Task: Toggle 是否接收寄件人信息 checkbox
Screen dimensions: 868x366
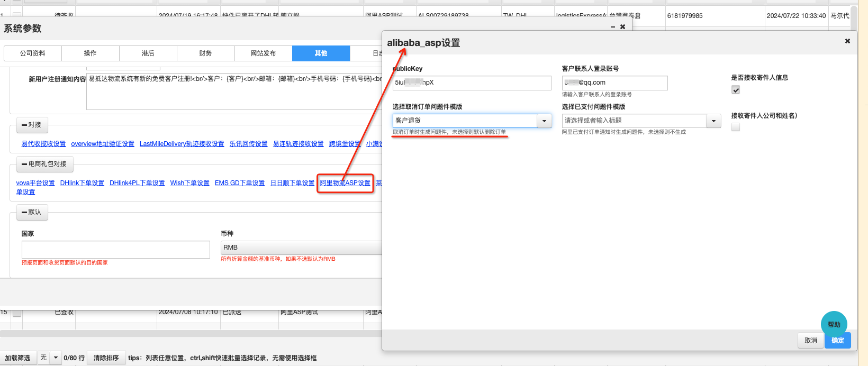Action: (x=736, y=89)
